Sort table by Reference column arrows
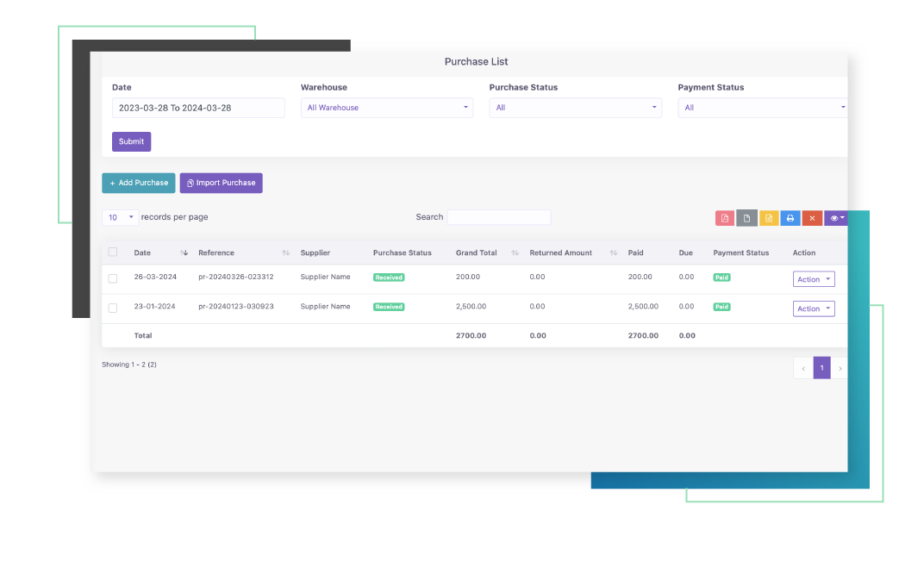This screenshot has height=561, width=924. tap(285, 252)
